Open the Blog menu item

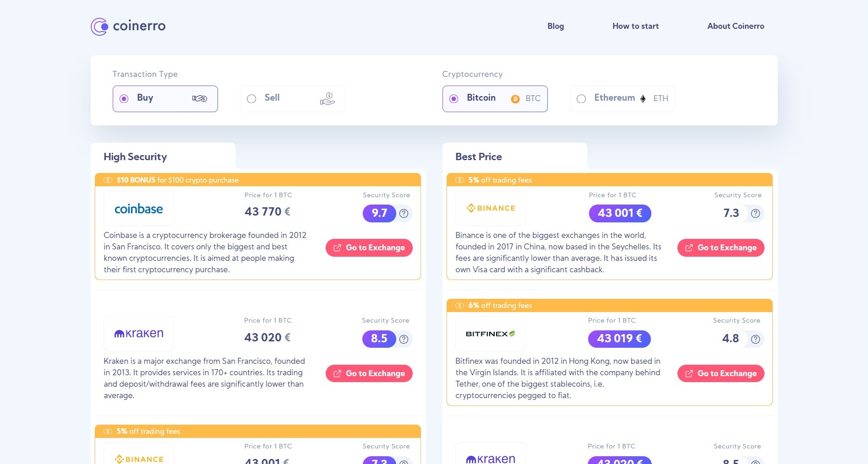556,26
